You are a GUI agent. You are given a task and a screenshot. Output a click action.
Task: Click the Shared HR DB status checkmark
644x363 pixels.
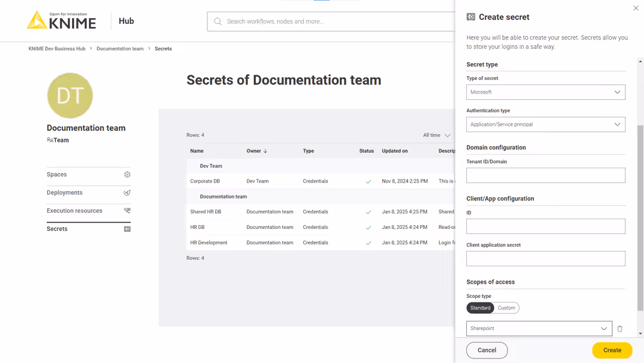point(368,212)
